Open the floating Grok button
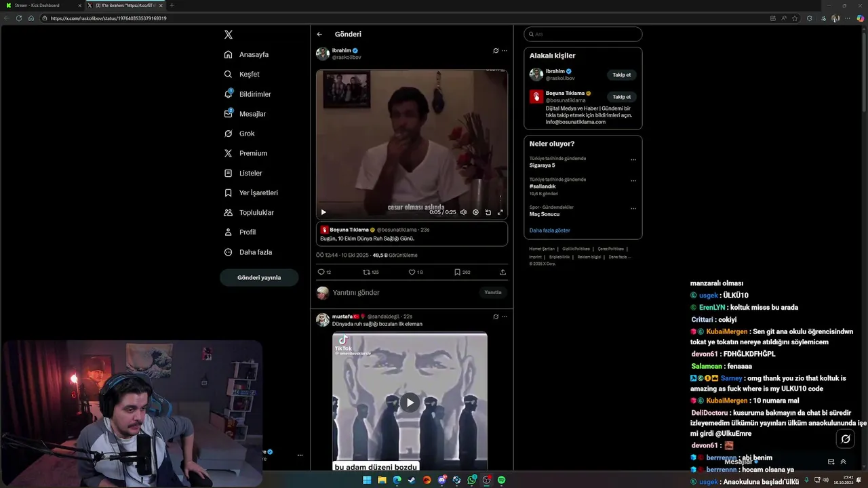Image resolution: width=868 pixels, height=488 pixels. [846, 439]
